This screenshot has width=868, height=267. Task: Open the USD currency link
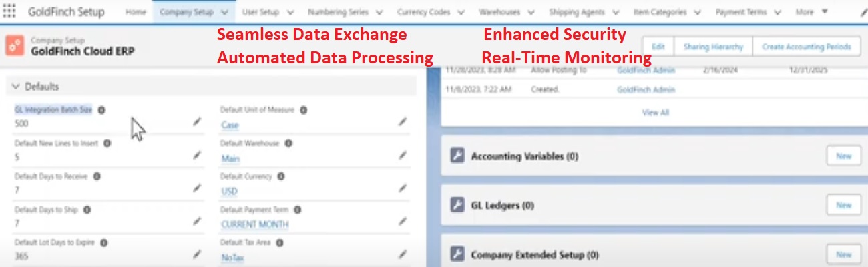(229, 192)
